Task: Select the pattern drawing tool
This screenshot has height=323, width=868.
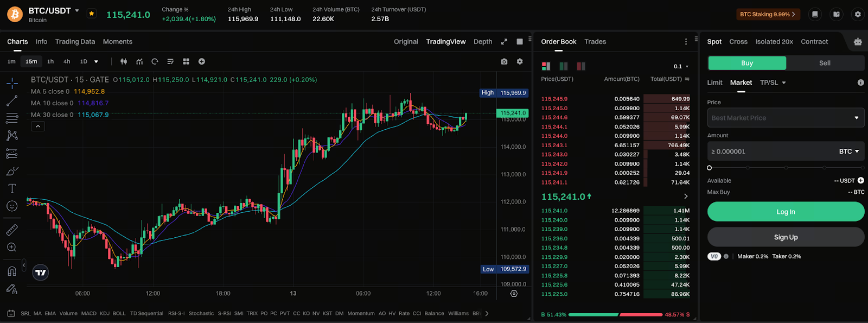Action: (12, 136)
